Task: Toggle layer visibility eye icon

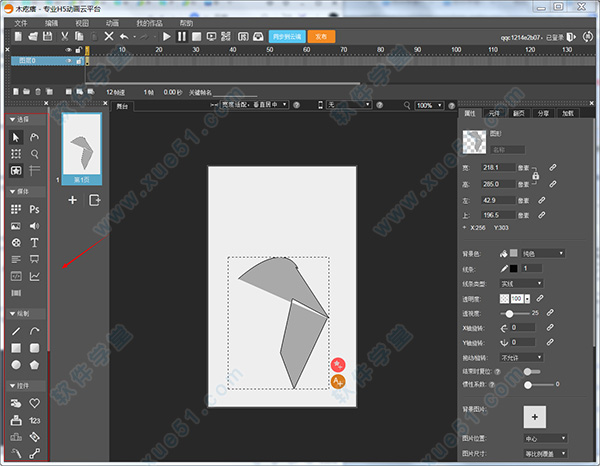Action: pyautogui.click(x=68, y=48)
